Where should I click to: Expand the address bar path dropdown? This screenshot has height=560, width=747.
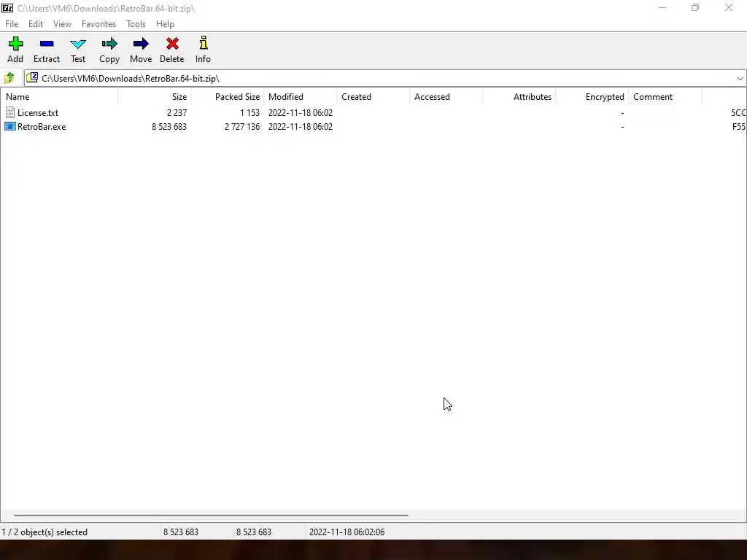(x=740, y=79)
